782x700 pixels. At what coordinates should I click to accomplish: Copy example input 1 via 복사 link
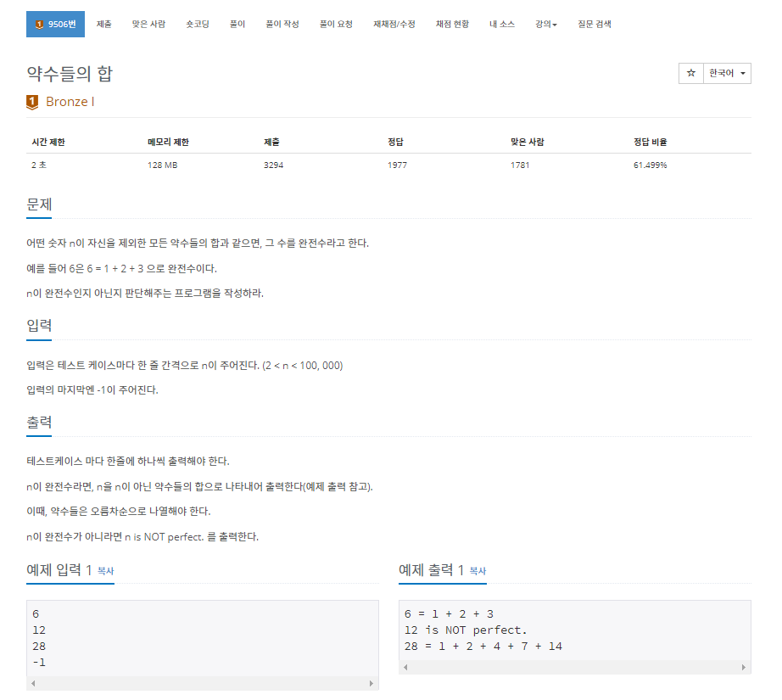click(105, 571)
